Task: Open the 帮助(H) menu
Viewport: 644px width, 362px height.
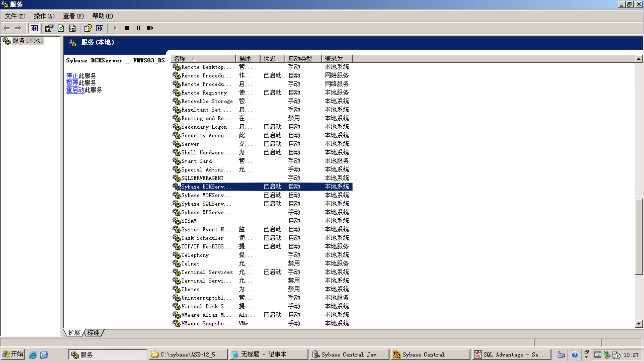Action: click(x=103, y=16)
